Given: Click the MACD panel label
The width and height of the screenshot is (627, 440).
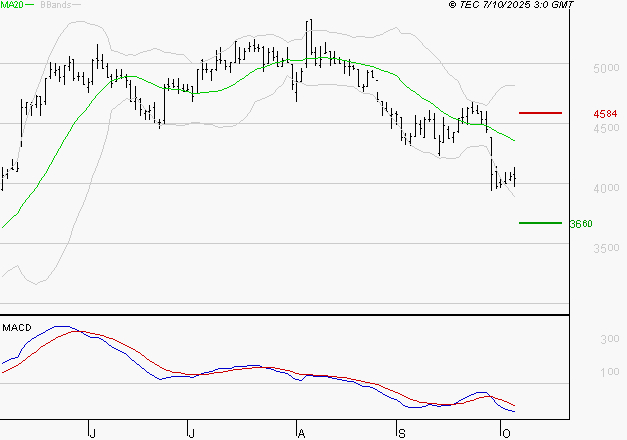Looking at the screenshot, I should point(17,326).
